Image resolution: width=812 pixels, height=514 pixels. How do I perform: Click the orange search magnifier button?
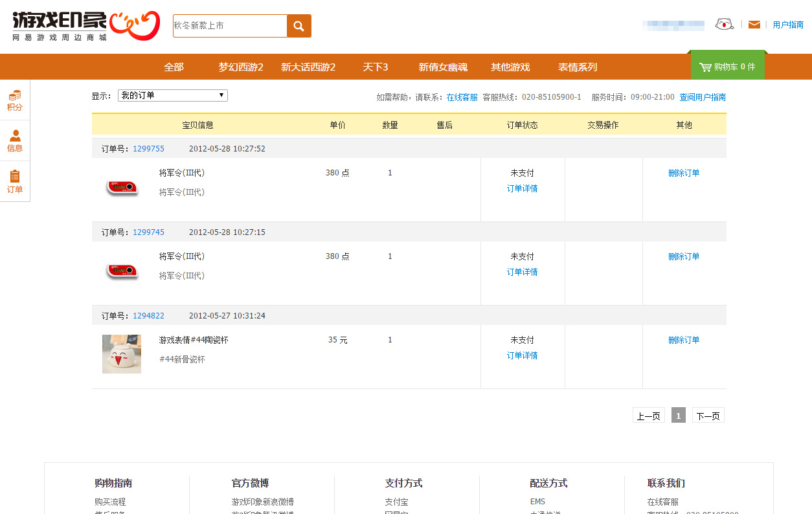point(299,26)
